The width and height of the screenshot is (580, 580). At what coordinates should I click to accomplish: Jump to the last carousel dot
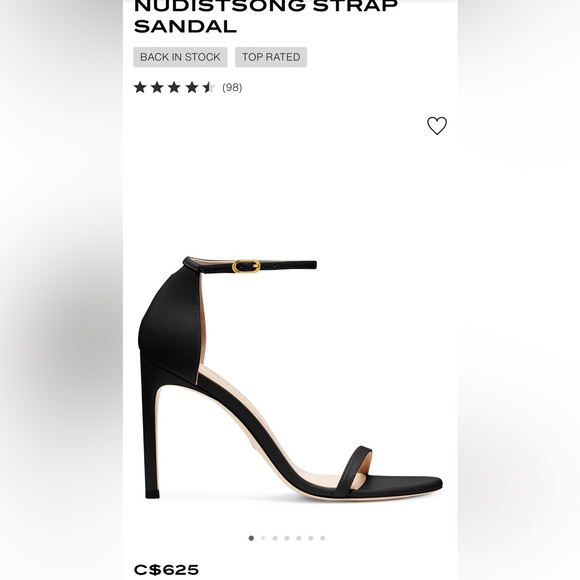click(x=323, y=538)
